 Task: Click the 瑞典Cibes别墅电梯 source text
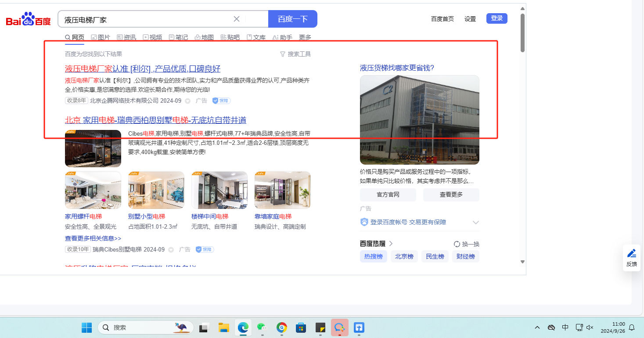pyautogui.click(x=117, y=249)
